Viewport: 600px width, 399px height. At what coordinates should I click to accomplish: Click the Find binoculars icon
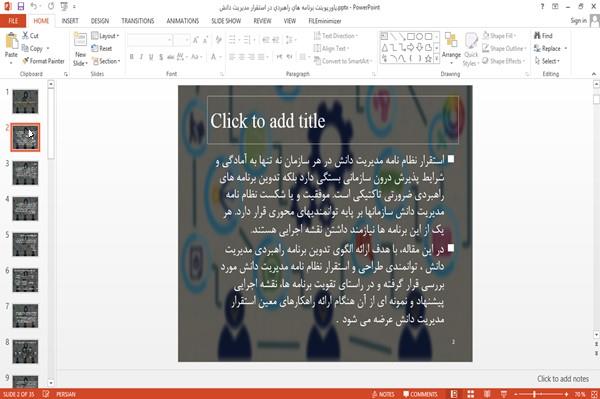[537, 35]
